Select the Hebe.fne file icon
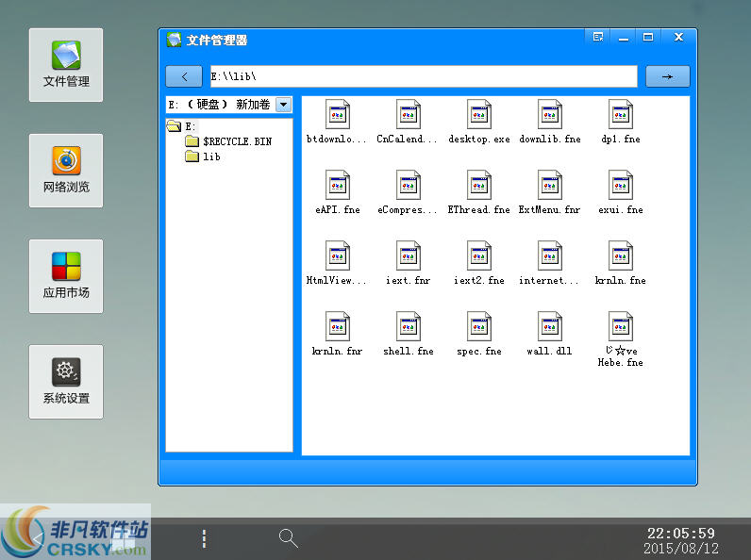The image size is (751, 560). [621, 327]
